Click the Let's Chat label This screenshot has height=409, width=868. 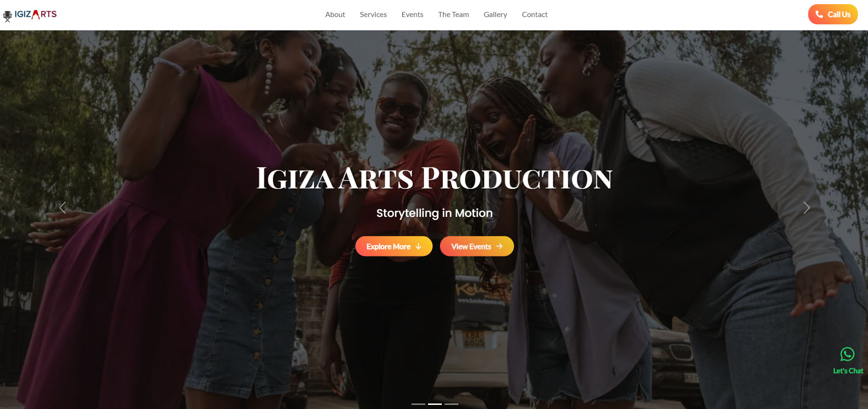point(848,371)
